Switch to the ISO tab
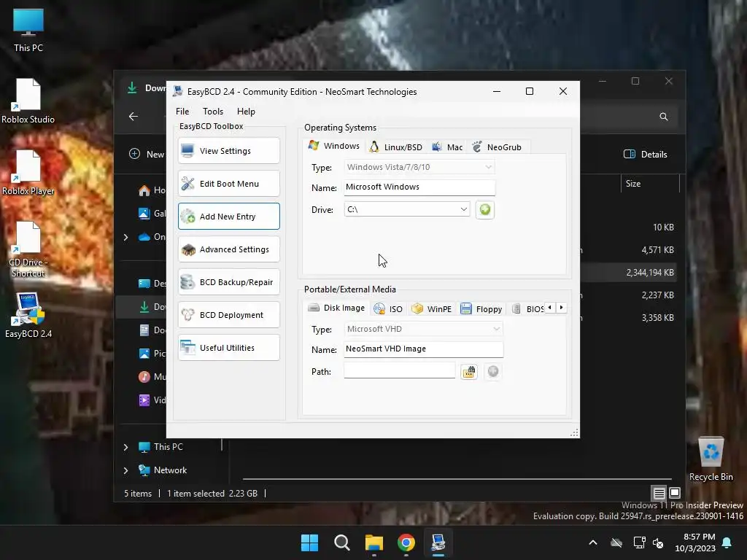Viewport: 747px width, 560px height. (x=388, y=309)
